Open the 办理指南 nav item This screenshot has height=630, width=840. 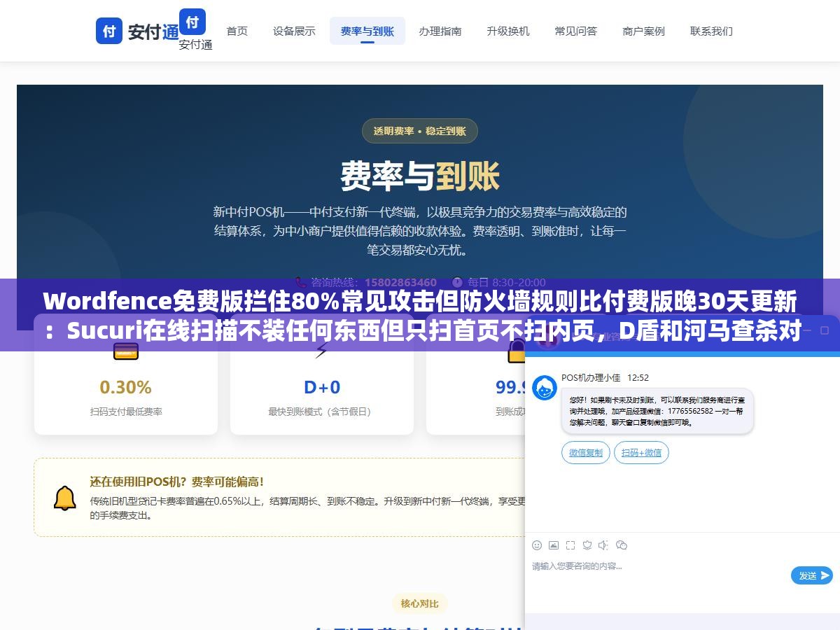click(440, 31)
